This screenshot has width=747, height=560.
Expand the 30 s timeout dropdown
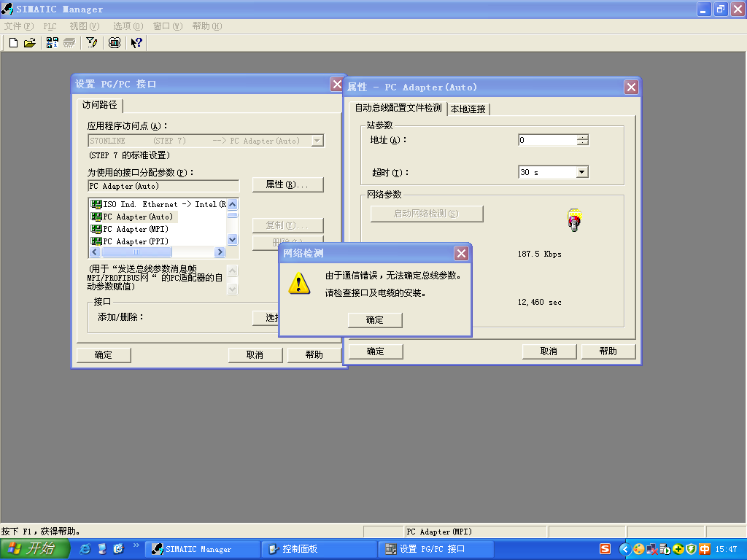coord(581,172)
